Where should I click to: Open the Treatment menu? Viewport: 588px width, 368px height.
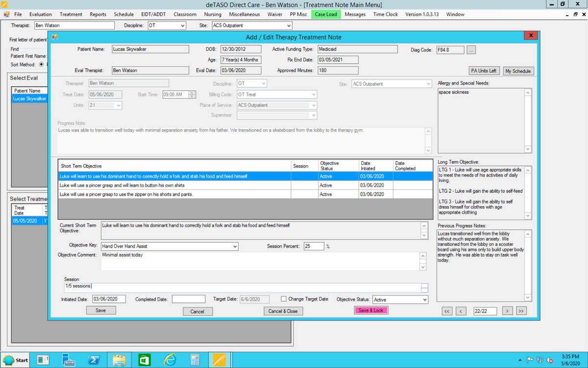[x=71, y=14]
